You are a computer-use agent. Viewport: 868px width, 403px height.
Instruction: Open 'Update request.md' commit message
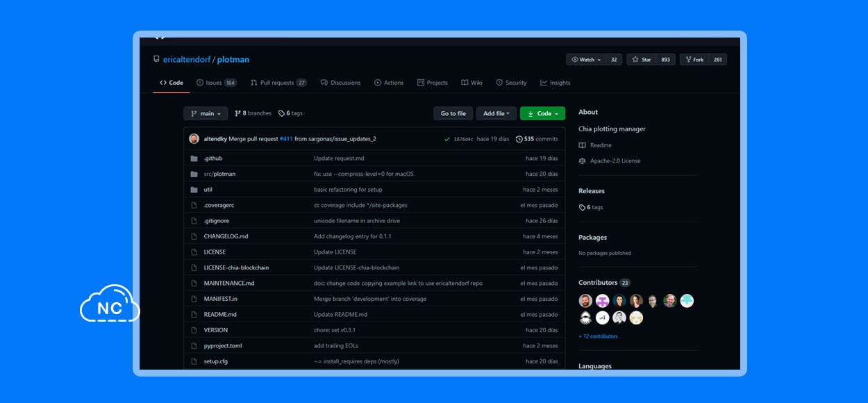pos(339,158)
